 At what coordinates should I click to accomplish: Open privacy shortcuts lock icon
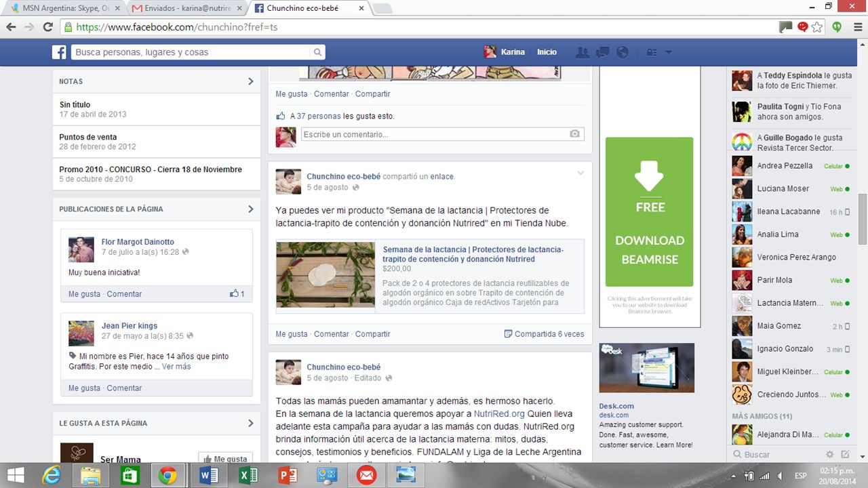coord(651,52)
